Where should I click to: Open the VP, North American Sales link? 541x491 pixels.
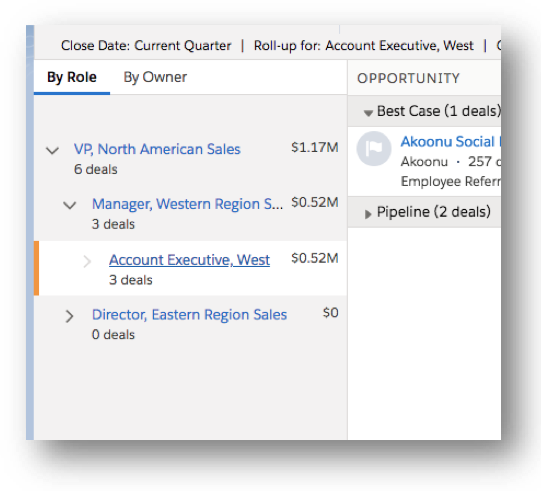click(x=157, y=149)
